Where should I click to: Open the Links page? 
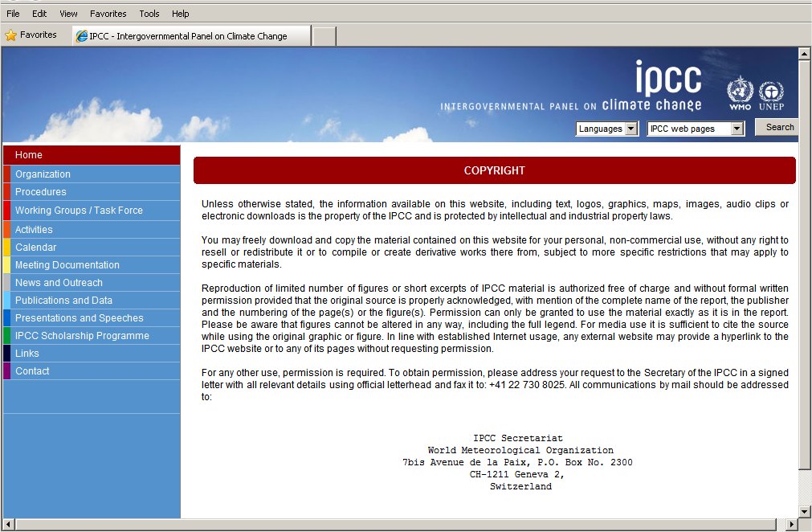click(92, 354)
